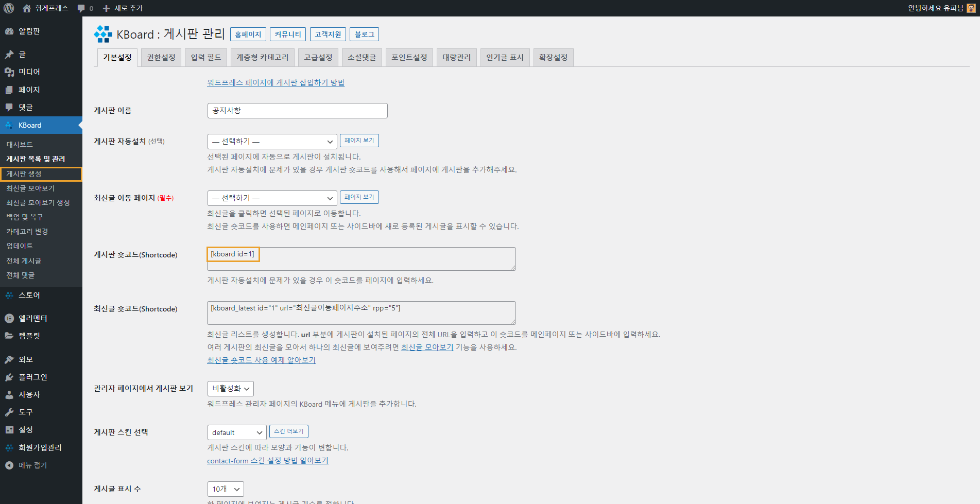Click 페이지 보기 beside 최신글 이동 페이지

point(359,197)
